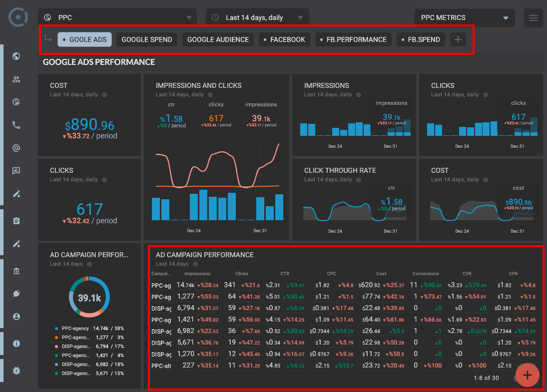Sort the table by the CVR column
The width and height of the screenshot is (547, 392).
coord(467,274)
